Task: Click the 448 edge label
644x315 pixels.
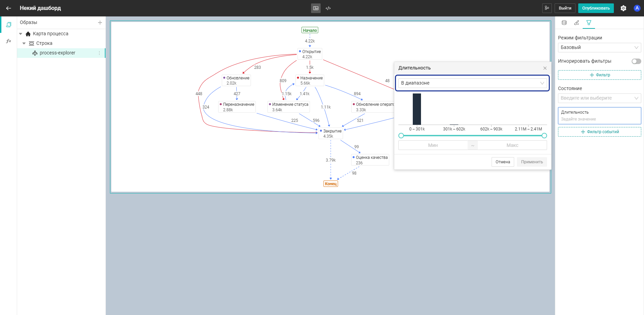Action: click(199, 94)
